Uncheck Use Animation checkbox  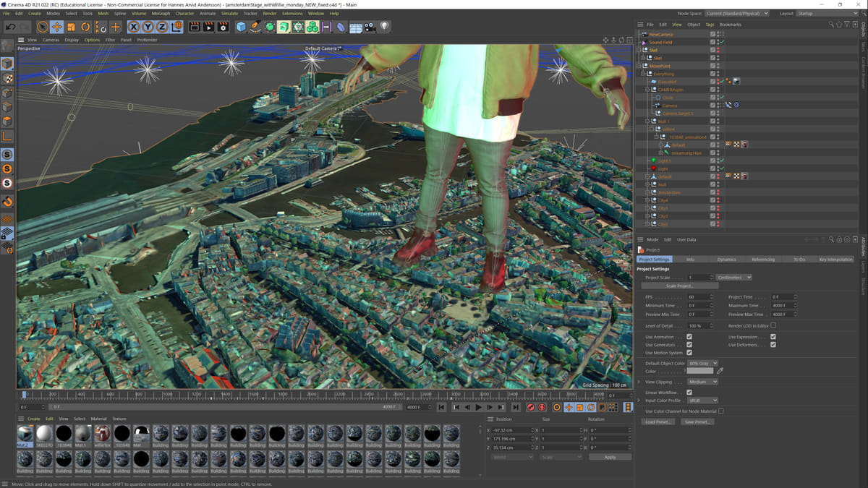tap(689, 337)
